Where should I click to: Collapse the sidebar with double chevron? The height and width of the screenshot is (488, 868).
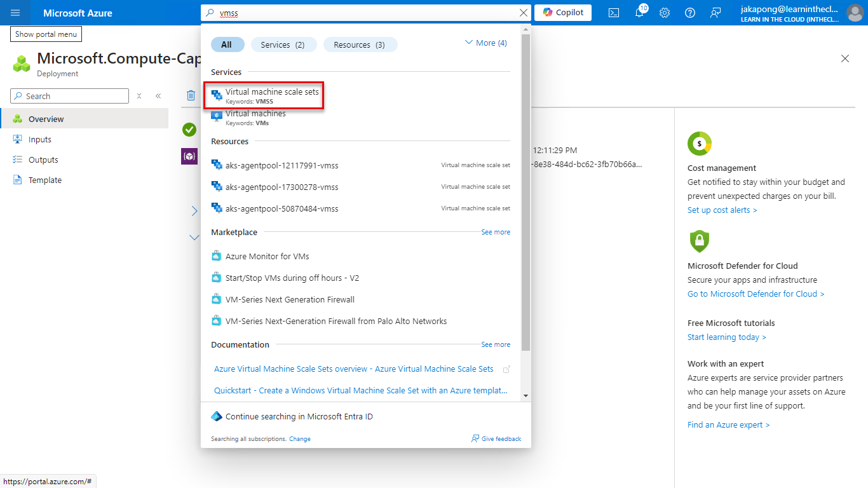click(x=158, y=96)
